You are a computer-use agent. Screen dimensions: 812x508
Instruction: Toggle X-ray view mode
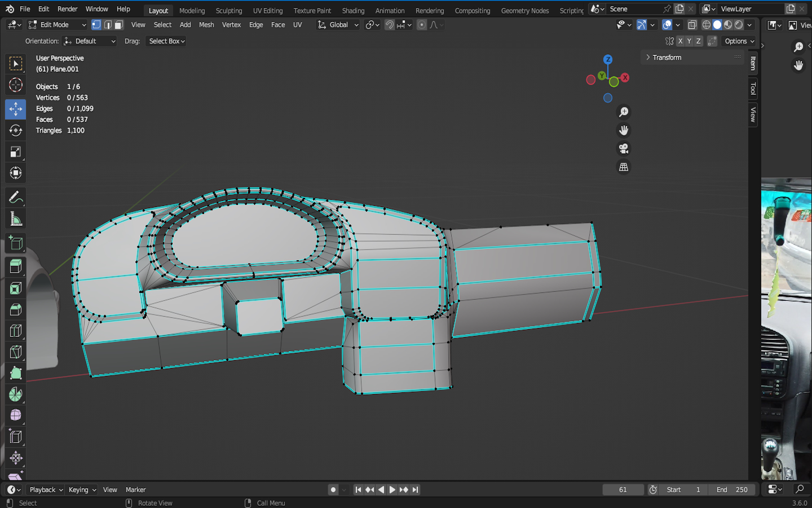692,25
